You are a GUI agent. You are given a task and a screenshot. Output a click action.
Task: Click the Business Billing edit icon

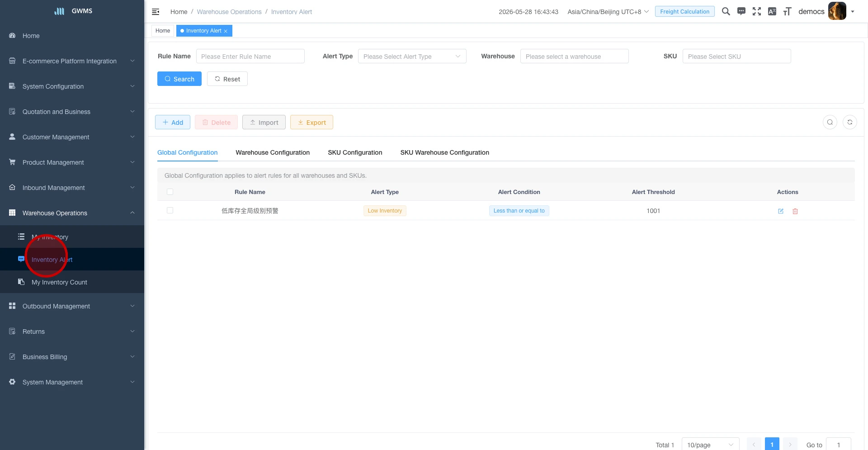(12, 356)
